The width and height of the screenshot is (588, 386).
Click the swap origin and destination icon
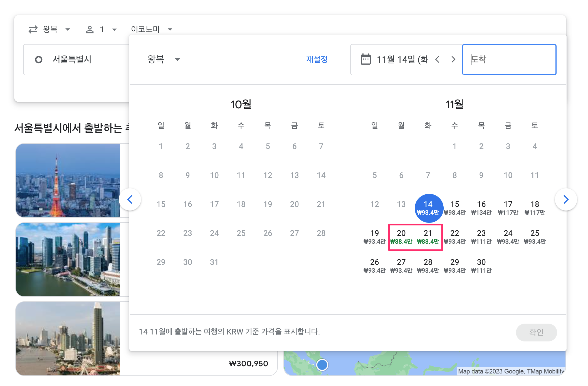(33, 29)
